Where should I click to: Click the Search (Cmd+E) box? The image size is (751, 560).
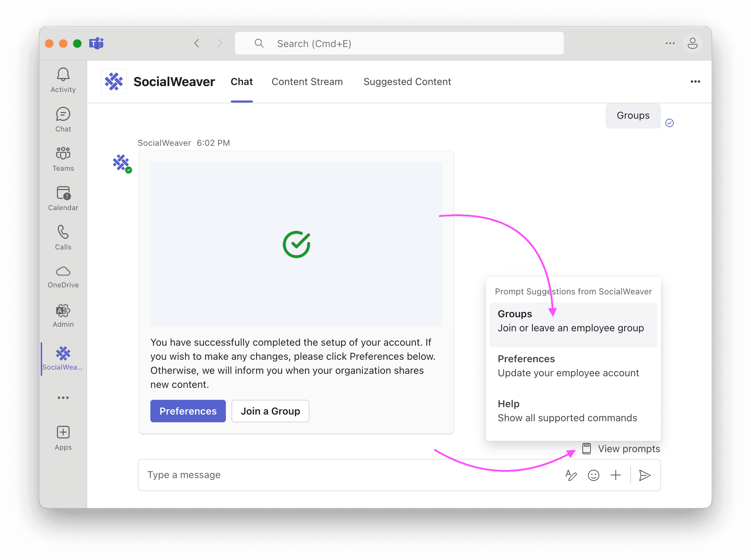pyautogui.click(x=399, y=43)
